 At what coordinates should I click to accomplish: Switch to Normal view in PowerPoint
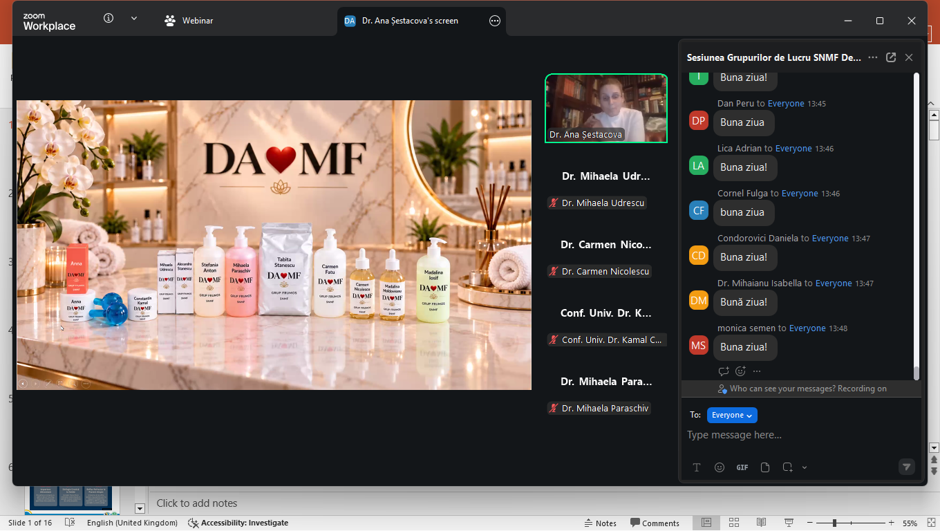point(706,523)
